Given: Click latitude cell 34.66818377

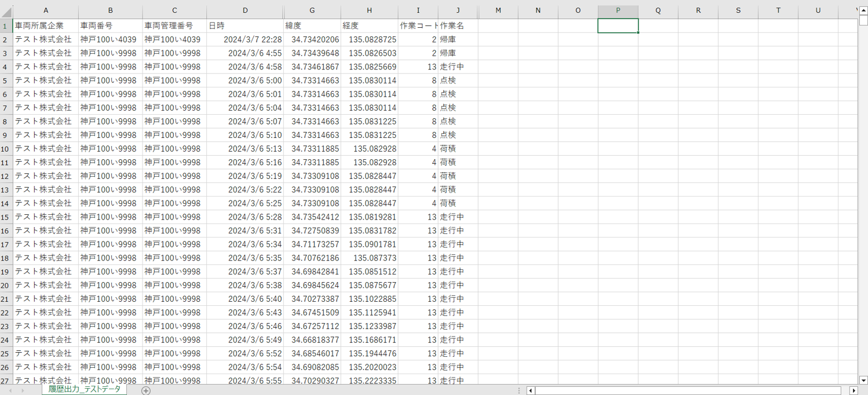Looking at the screenshot, I should [x=312, y=340].
